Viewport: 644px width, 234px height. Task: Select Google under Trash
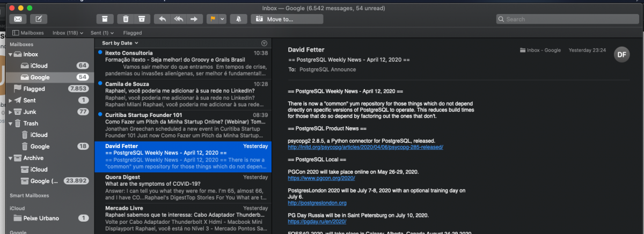(49, 147)
